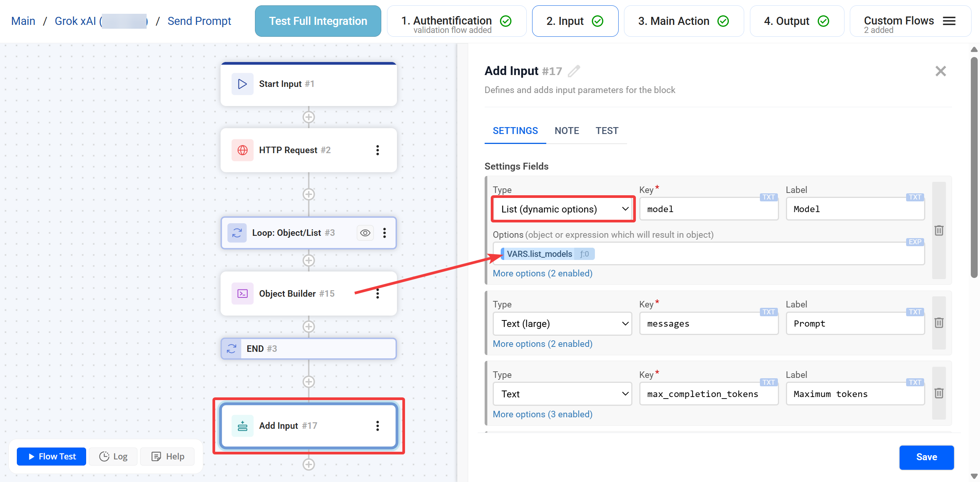Click the Start Input play icon
This screenshot has width=980, height=482.
pyautogui.click(x=242, y=84)
